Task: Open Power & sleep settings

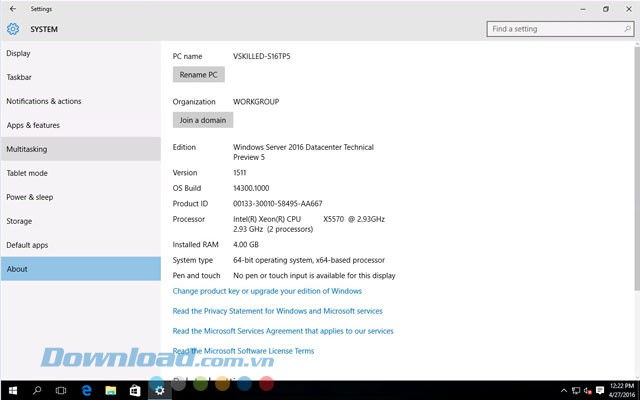Action: [30, 197]
